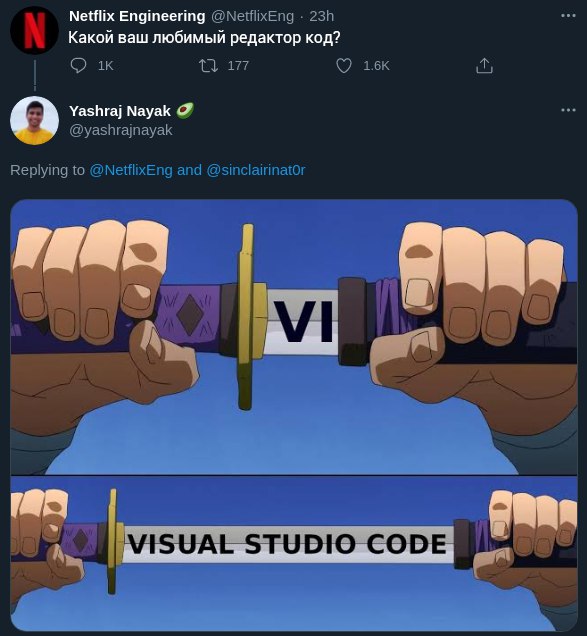Open @NetflixEng in Replying to line
587x636 pixels.
(x=131, y=170)
